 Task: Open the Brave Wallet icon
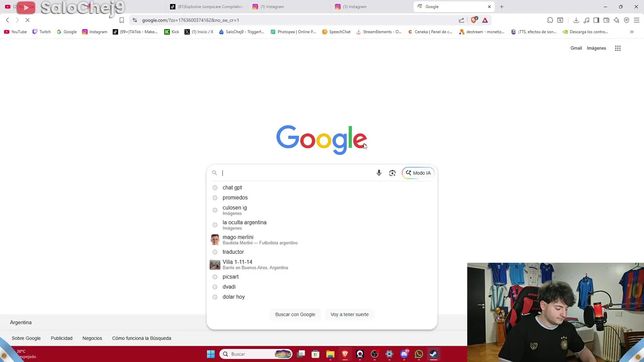pos(606,20)
